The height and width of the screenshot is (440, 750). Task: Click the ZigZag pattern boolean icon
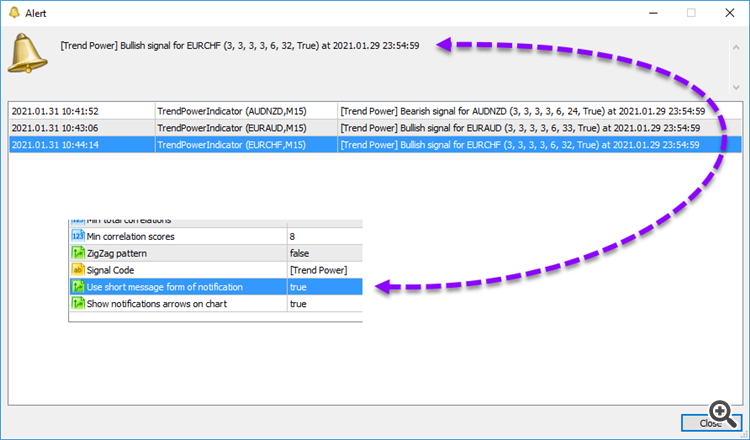77,253
